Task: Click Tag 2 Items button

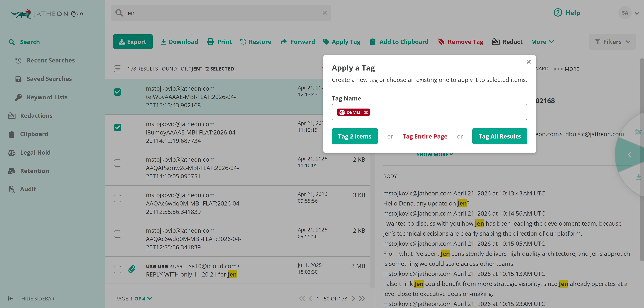Action: (x=354, y=136)
